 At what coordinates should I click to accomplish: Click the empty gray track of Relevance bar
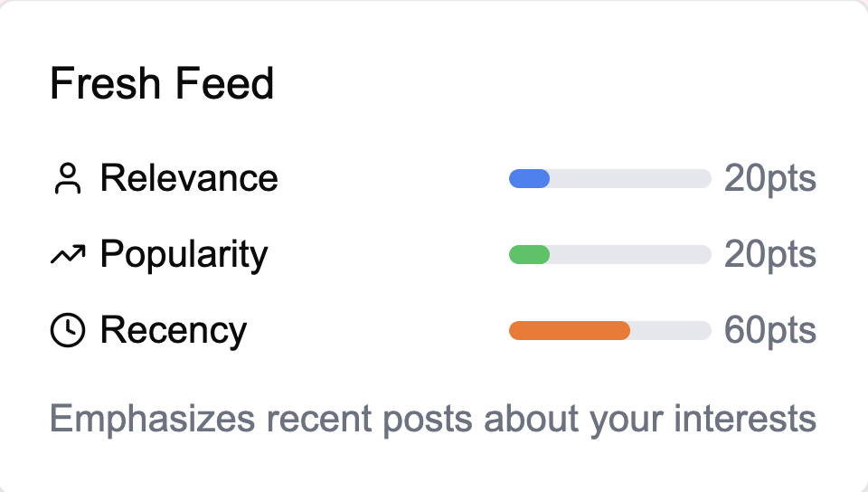coord(630,179)
